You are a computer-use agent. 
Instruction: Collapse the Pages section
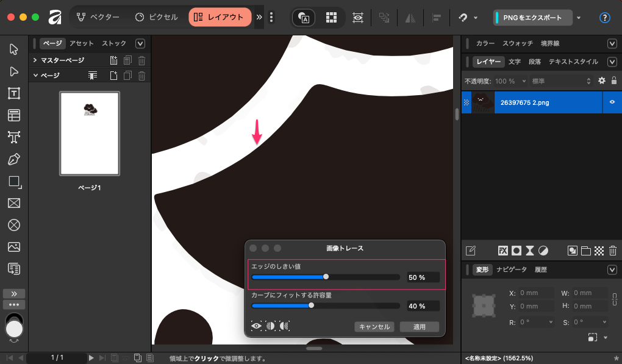35,76
